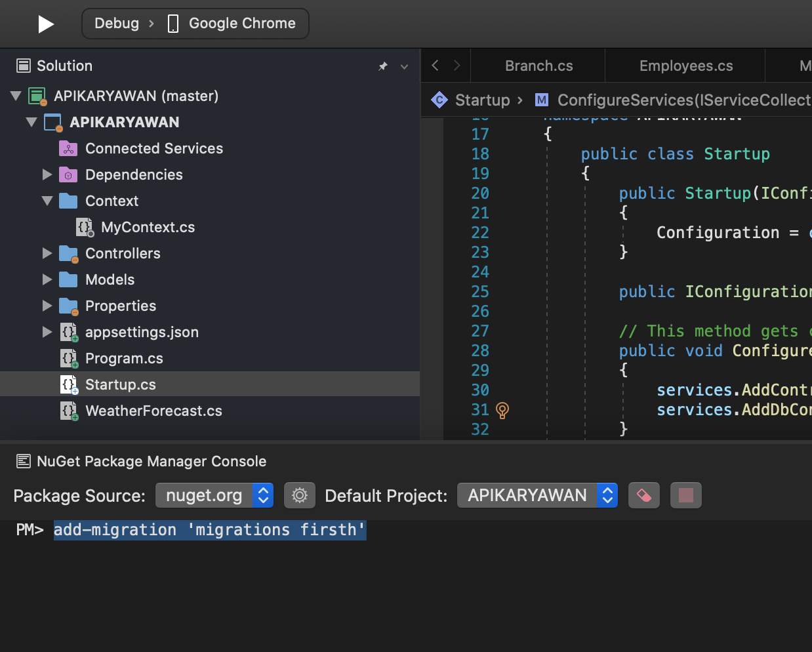
Task: Click the appsettings.json file icon
Action: (69, 333)
